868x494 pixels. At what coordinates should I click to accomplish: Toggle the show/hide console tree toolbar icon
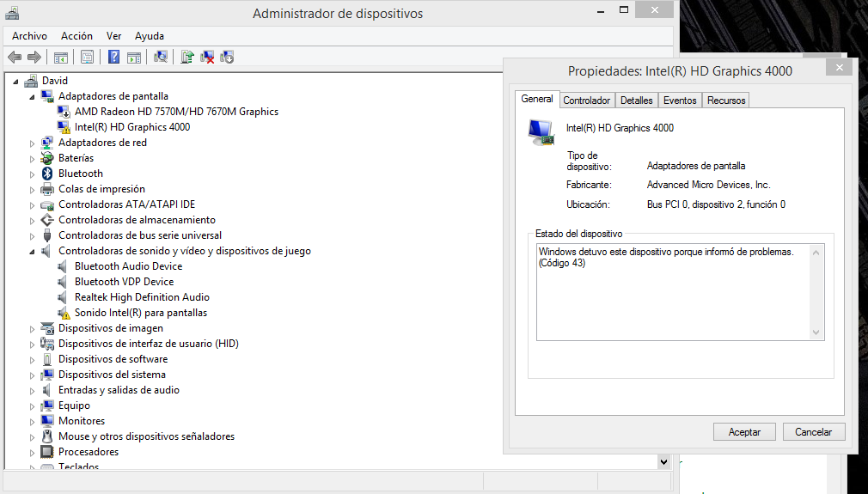coord(61,57)
